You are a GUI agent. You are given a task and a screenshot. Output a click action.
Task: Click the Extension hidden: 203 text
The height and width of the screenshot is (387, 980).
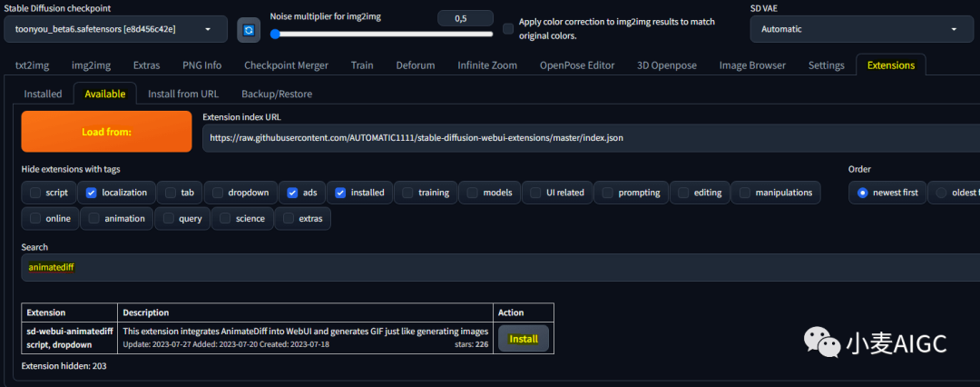coord(64,366)
